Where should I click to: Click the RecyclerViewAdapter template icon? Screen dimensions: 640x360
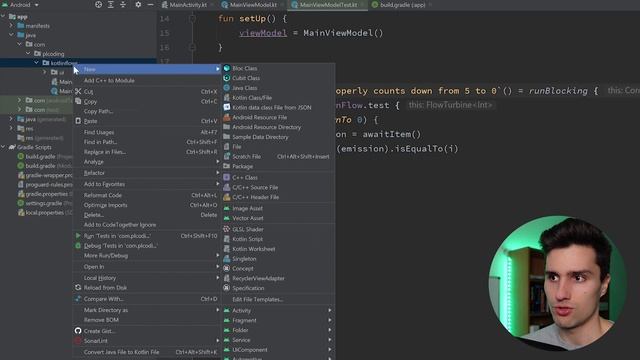pos(227,278)
